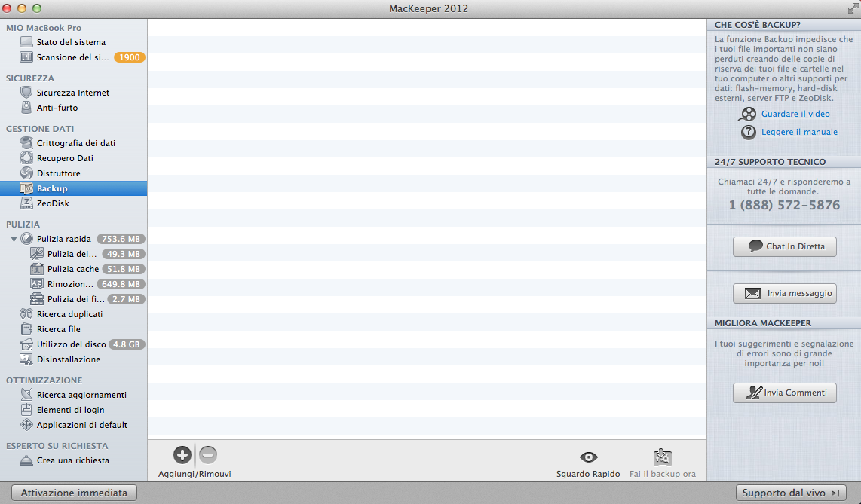The image size is (861, 504).
Task: Open Ricerca duplicati tool
Action: [74, 314]
